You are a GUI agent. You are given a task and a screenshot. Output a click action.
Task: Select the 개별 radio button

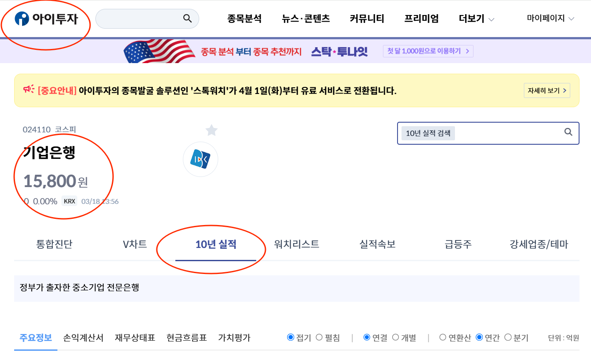click(x=396, y=338)
